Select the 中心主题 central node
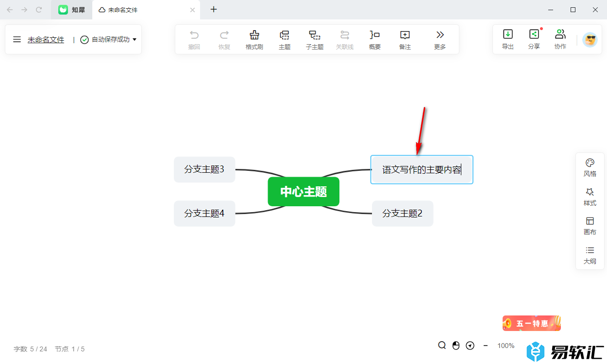The image size is (607, 364). 303,192
